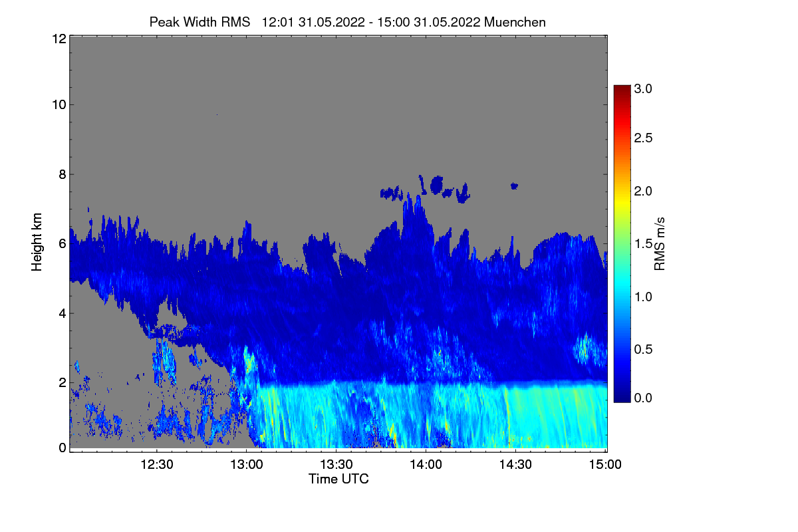This screenshot has width=798, height=532.
Task: Click the '14:00' time tick label
Action: coord(426,465)
